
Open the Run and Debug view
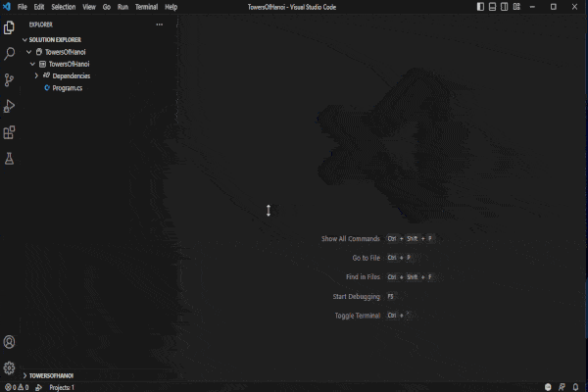[10, 106]
